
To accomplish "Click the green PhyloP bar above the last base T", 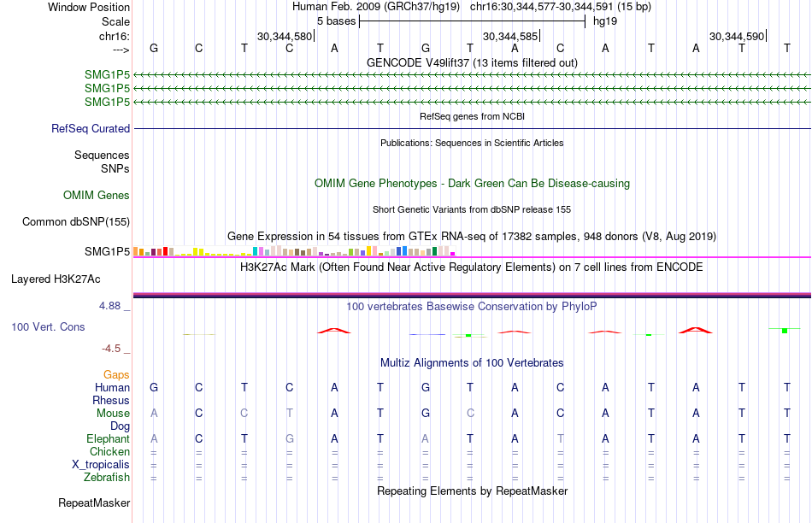I will point(785,331).
